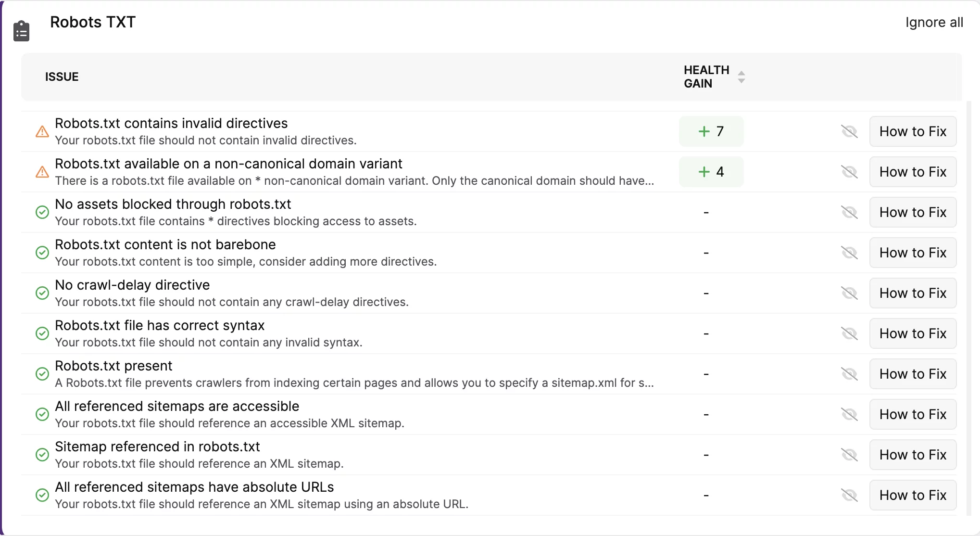Screen dimensions: 980x536
Task: Click check icon for Sitemap referenced in robots.txt
Action: pyautogui.click(x=42, y=455)
